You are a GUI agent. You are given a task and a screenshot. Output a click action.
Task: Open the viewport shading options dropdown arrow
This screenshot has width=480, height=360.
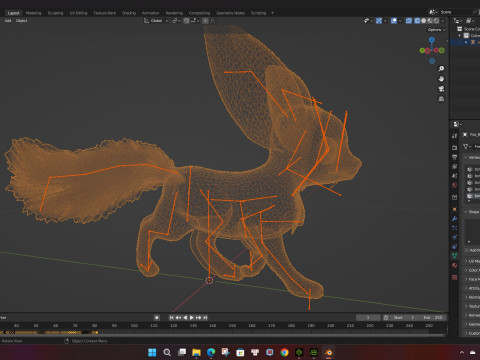pos(443,21)
